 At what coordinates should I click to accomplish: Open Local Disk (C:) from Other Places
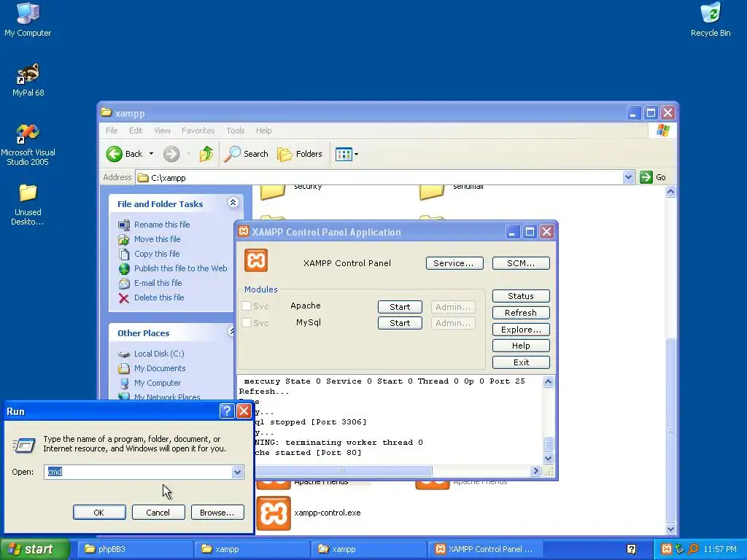coord(158,354)
